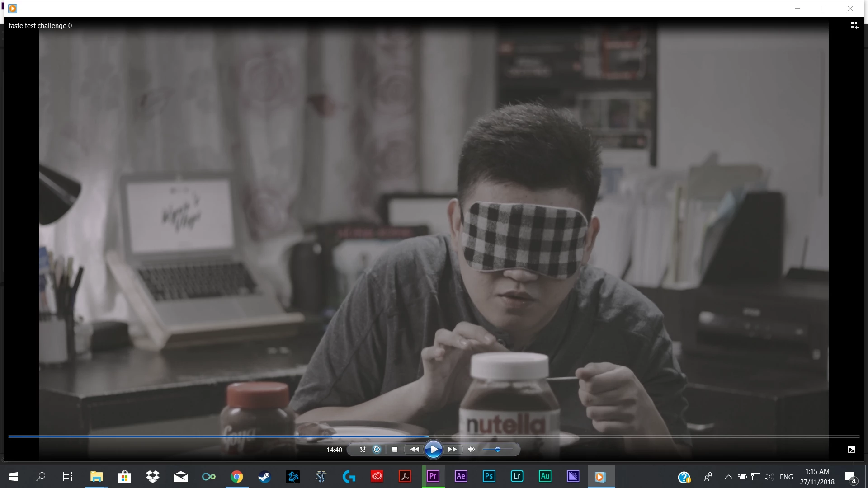Turn off the repeat toggle

(x=377, y=450)
